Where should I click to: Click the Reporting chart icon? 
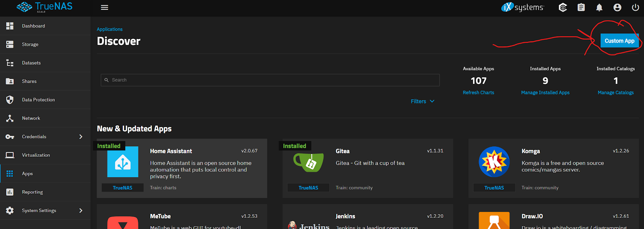pos(10,192)
